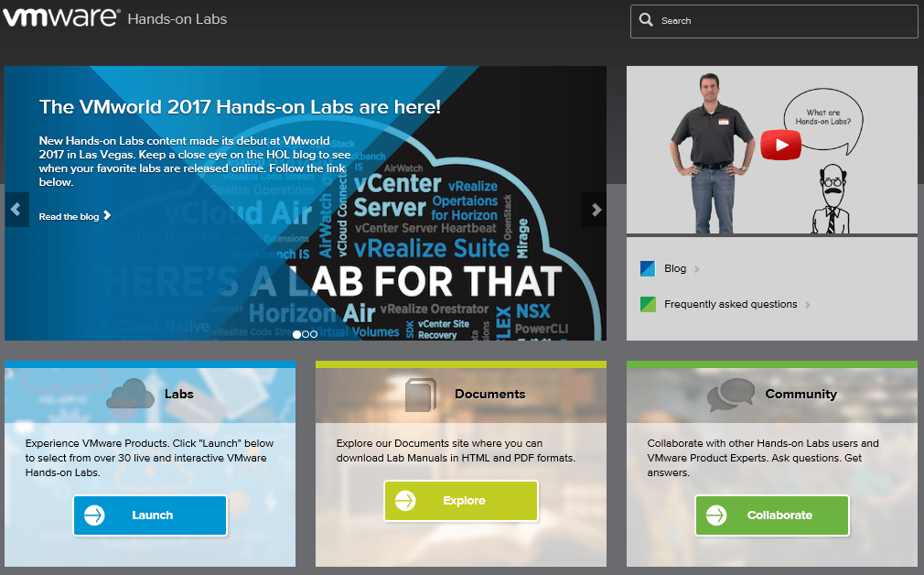Go to previous banner slide arrow
Screen dimensions: 924x575
coord(16,210)
